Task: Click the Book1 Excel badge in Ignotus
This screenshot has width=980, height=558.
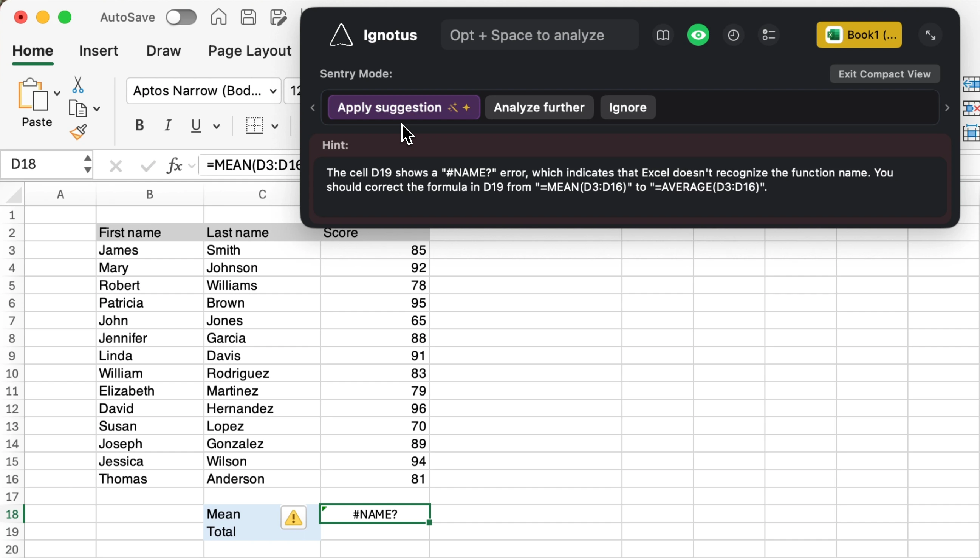Action: (859, 35)
